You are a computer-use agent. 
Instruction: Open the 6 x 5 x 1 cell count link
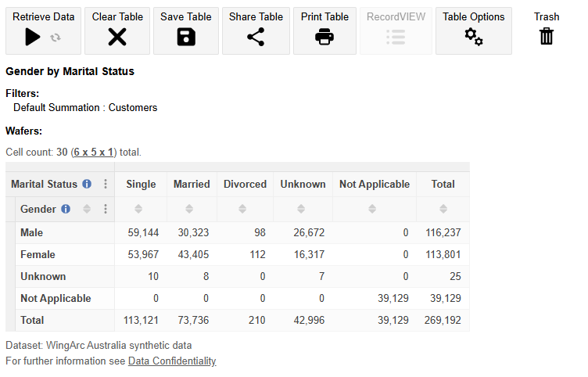pos(93,153)
